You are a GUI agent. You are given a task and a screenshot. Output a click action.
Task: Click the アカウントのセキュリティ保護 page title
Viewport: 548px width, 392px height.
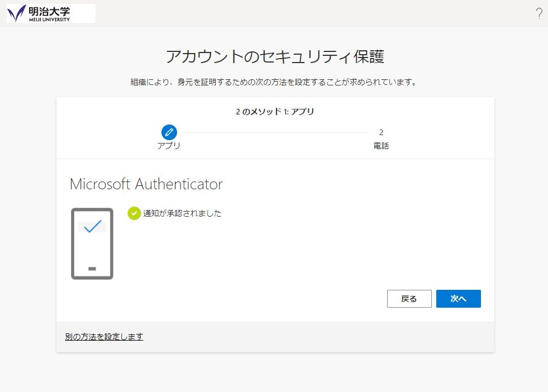click(275, 56)
